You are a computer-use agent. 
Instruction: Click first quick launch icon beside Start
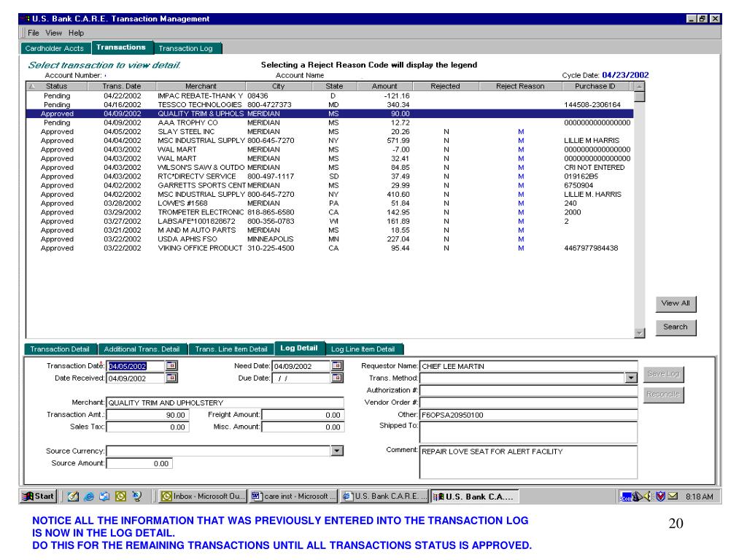pos(73,496)
